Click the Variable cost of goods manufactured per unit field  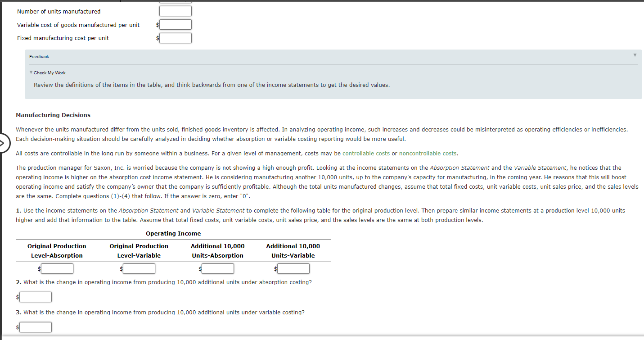(x=176, y=24)
